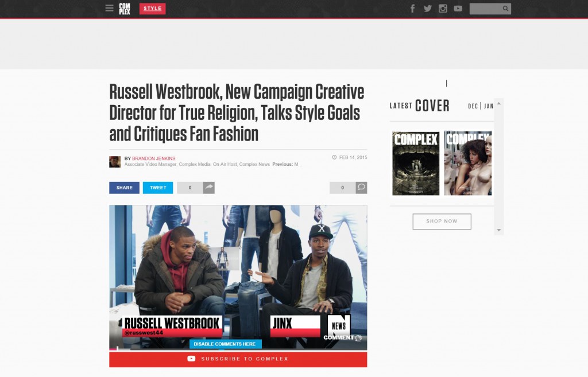The image size is (588, 377).
Task: Open the hamburger navigation menu
Action: pos(109,8)
